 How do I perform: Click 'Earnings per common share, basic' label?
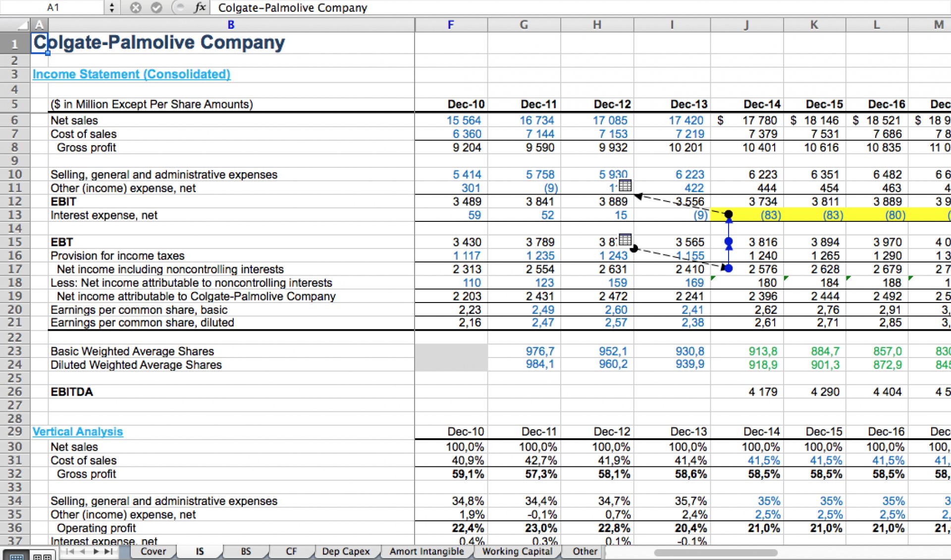tap(139, 310)
